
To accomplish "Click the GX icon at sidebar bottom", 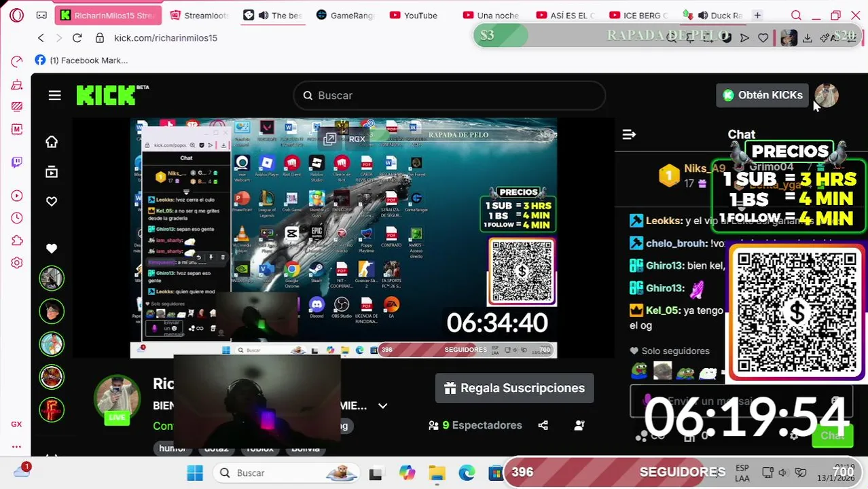I will [16, 424].
